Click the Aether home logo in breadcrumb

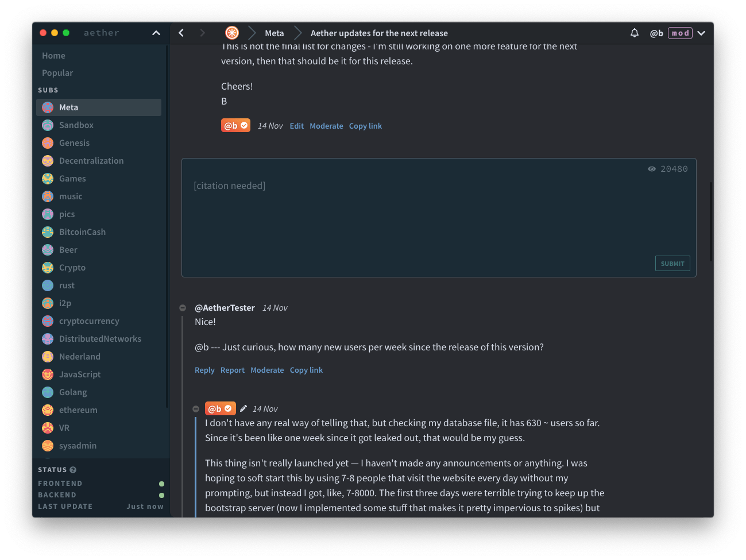click(x=232, y=33)
